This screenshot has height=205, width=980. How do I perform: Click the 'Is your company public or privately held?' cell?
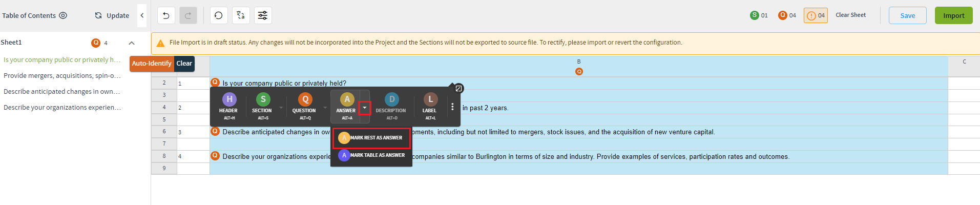click(579, 83)
